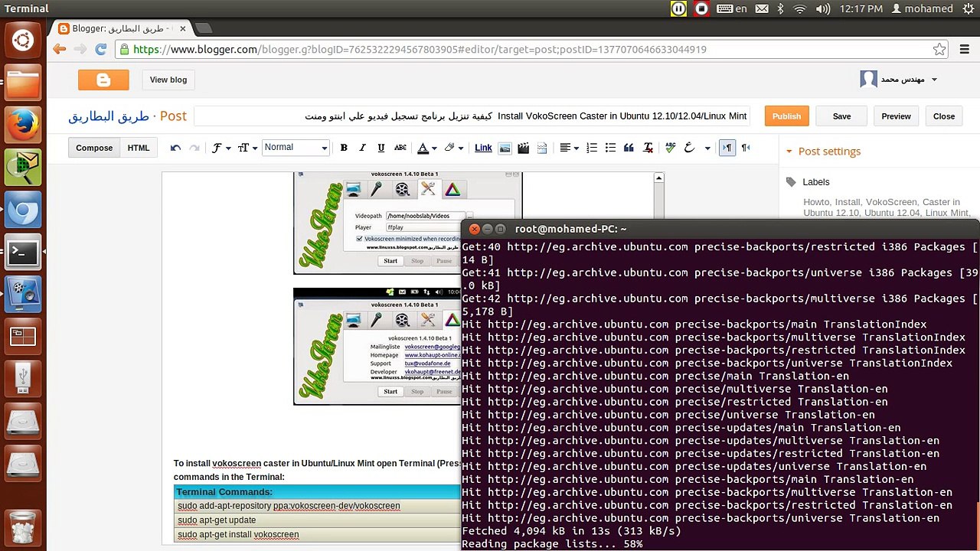Undo the last edit in the Blogger editor

point(175,148)
